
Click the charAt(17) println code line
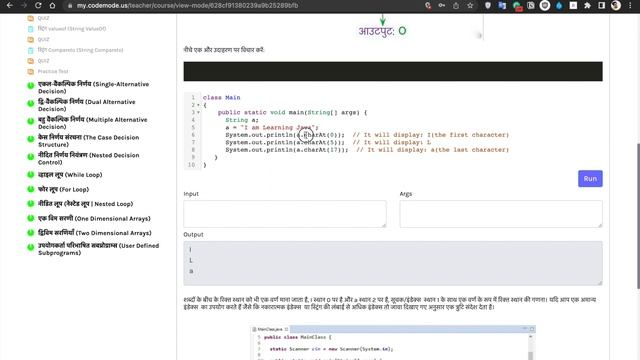tap(367, 150)
